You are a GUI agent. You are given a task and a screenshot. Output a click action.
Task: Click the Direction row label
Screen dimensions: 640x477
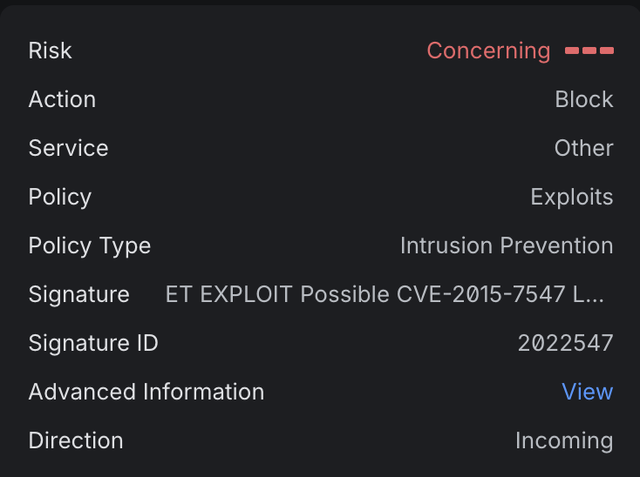76,441
